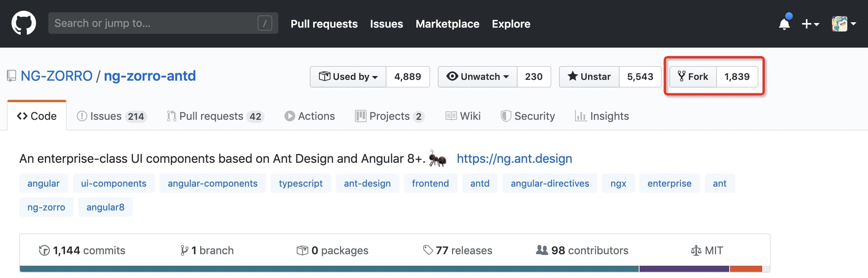Image resolution: width=868 pixels, height=278 pixels.
Task: Select the antd topic tag
Action: click(x=480, y=184)
